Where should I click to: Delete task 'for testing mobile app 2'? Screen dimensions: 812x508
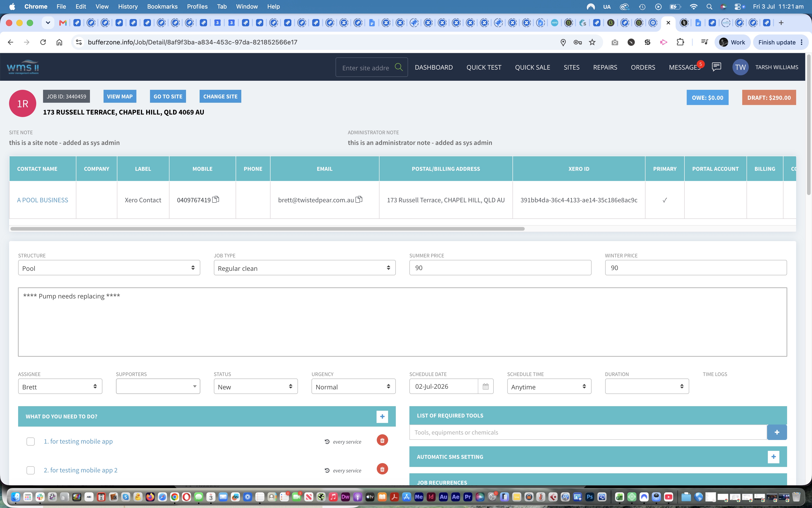click(382, 469)
